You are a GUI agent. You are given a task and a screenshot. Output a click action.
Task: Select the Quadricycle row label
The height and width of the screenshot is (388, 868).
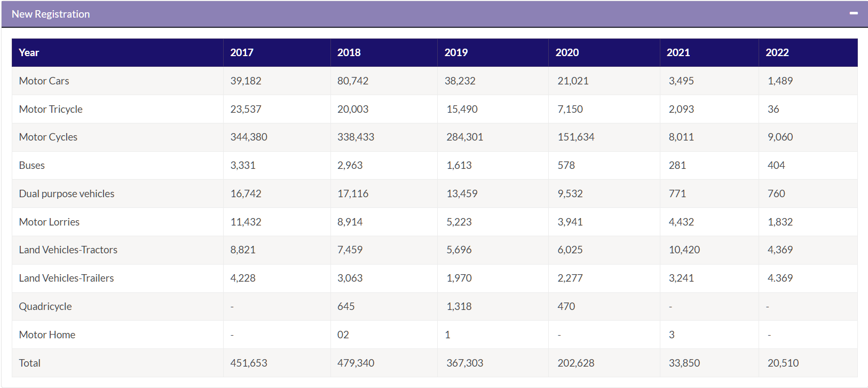45,306
